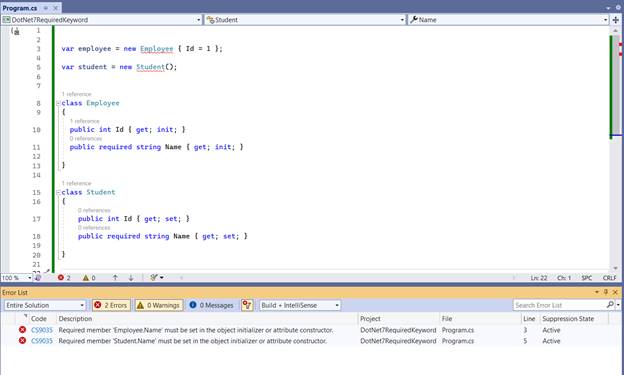
Task: Select the Employee.Name required member error row
Action: point(310,330)
